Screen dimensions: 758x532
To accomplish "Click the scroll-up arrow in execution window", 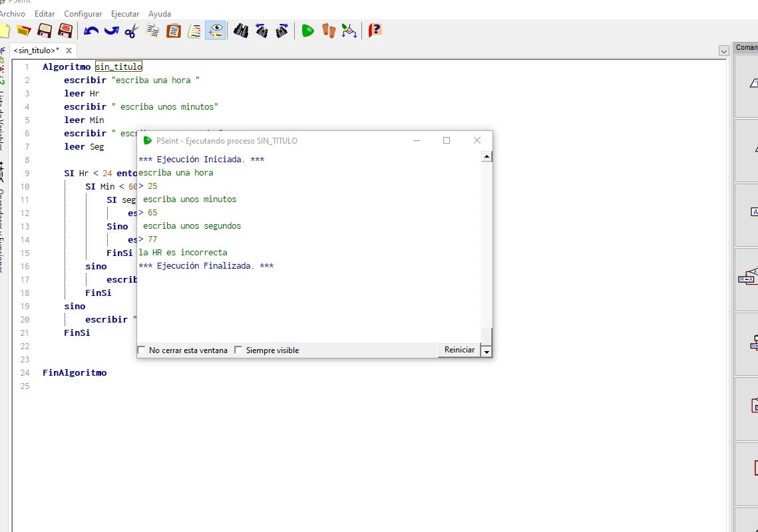I will 486,157.
